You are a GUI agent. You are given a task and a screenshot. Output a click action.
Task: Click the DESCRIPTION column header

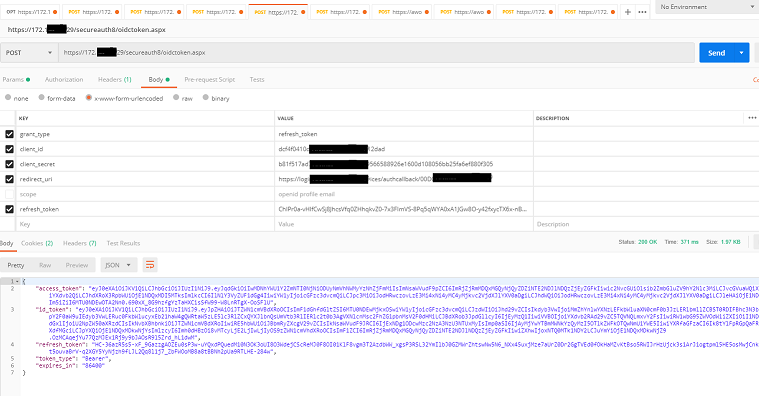[x=552, y=118]
